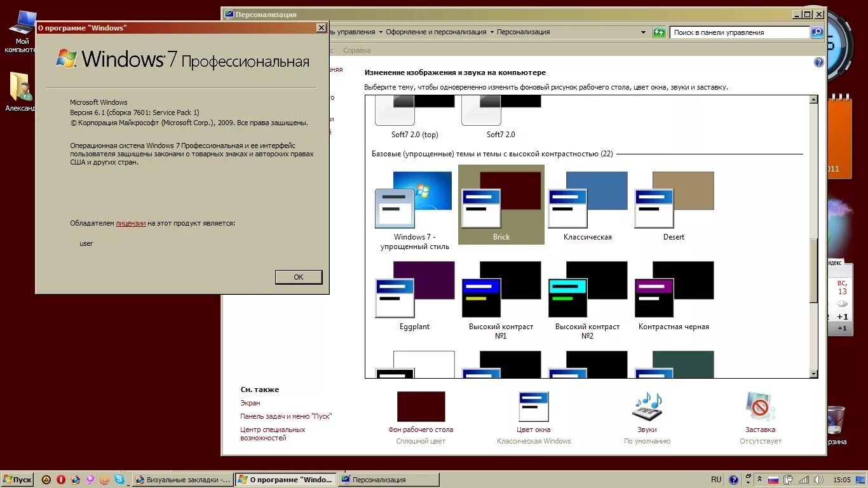This screenshot has height=488, width=868.
Task: Show hidden tray icons chevron
Action: tap(760, 480)
